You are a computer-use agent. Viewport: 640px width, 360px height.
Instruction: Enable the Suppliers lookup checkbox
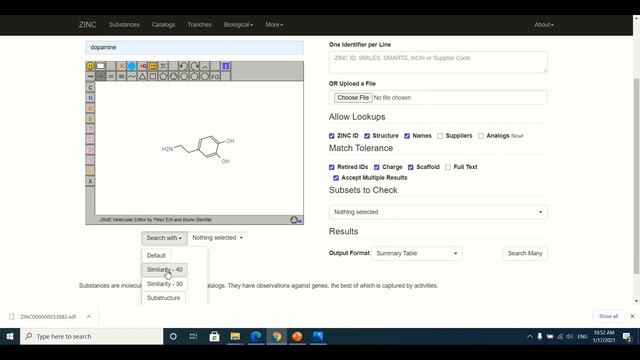[440, 136]
